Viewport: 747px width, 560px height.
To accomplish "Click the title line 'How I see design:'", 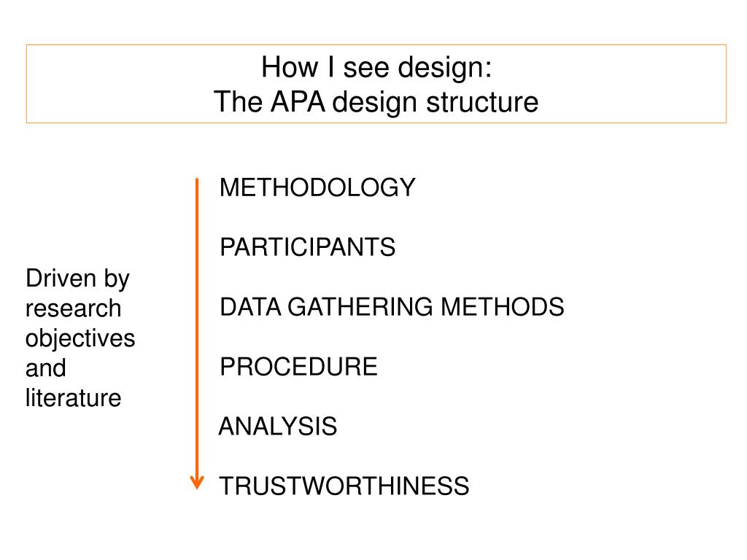I will click(x=376, y=67).
